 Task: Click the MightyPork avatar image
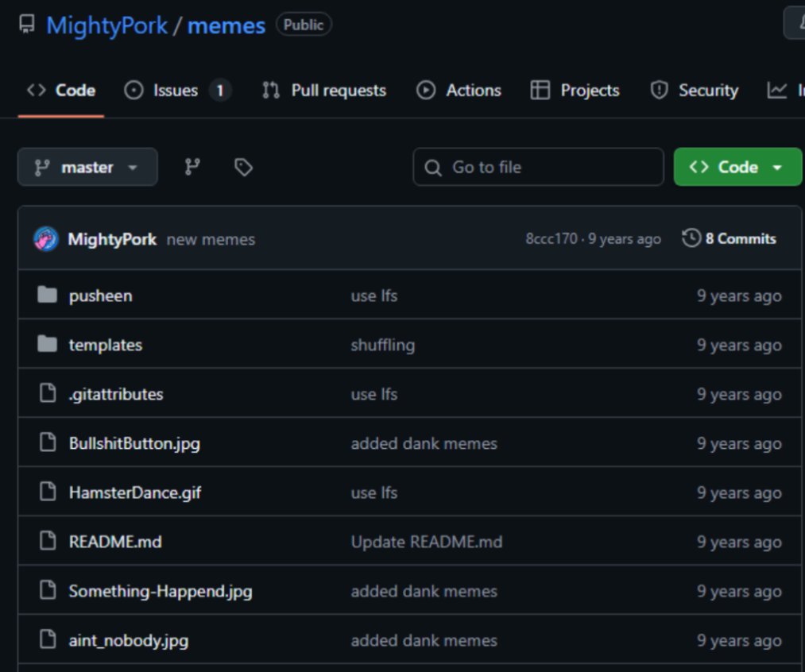(45, 239)
